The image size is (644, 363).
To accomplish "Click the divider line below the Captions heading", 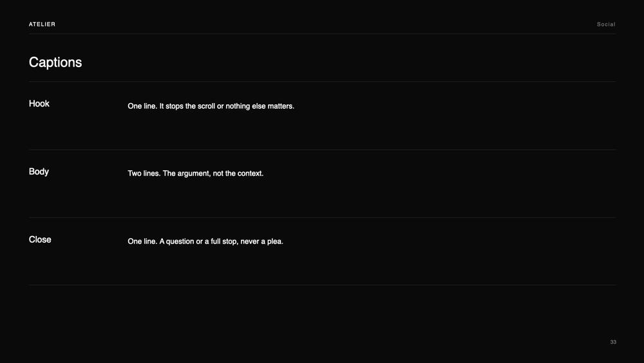I will tap(322, 81).
